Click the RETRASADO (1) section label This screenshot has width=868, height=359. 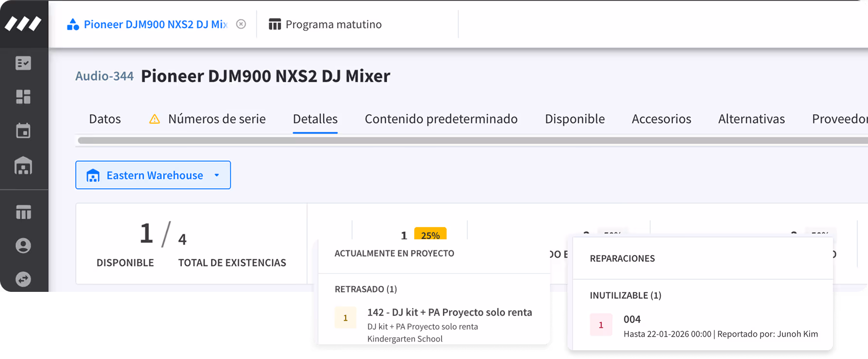[366, 289]
